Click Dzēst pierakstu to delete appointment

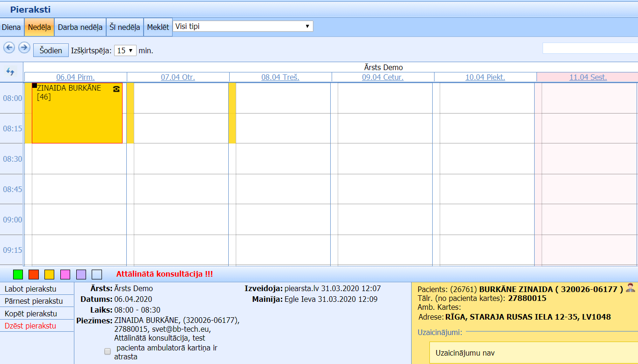coord(30,326)
